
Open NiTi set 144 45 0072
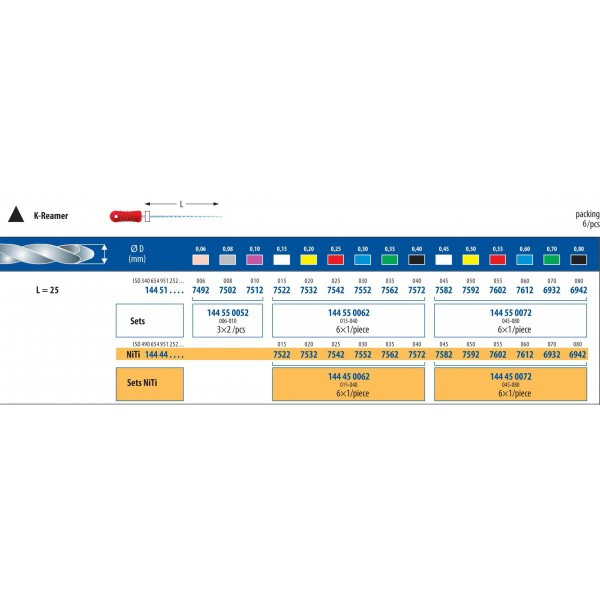[x=510, y=384]
